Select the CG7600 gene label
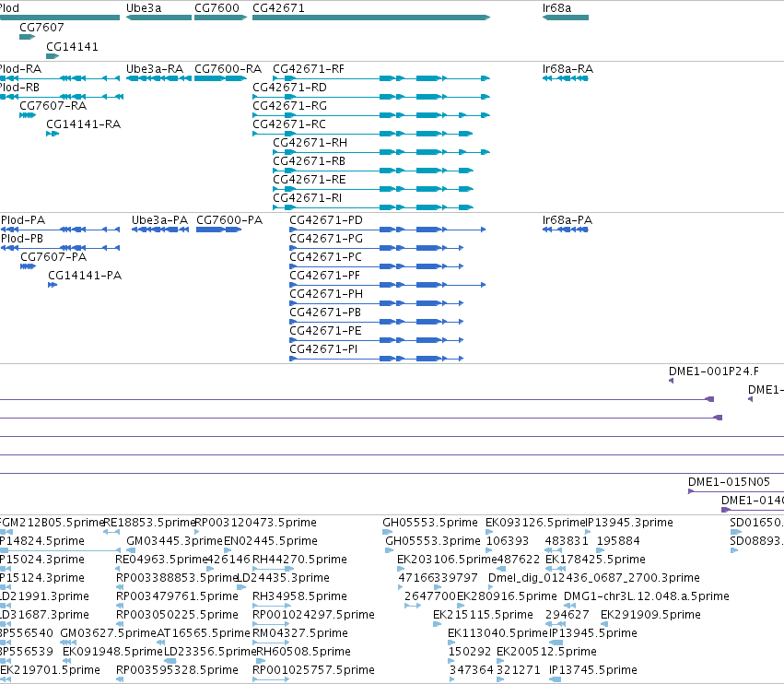 coord(217,8)
